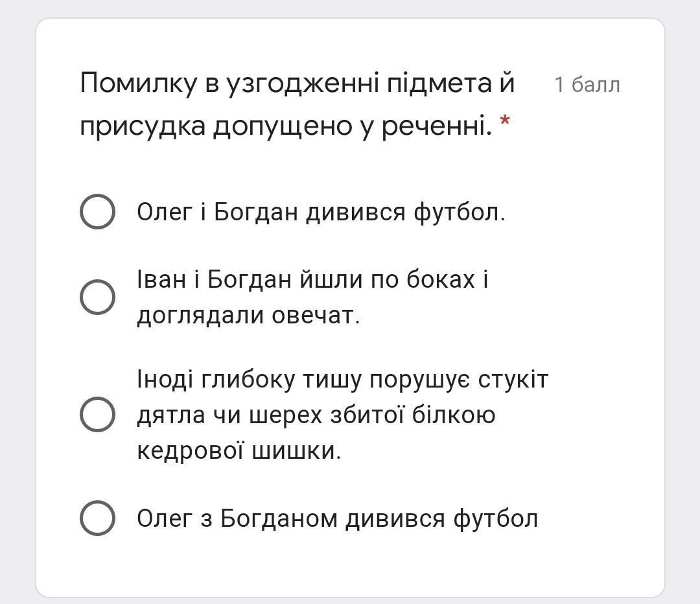Select radio button for 'Олег і Богдан дивився футбол.'
The image size is (700, 604).
pyautogui.click(x=97, y=212)
